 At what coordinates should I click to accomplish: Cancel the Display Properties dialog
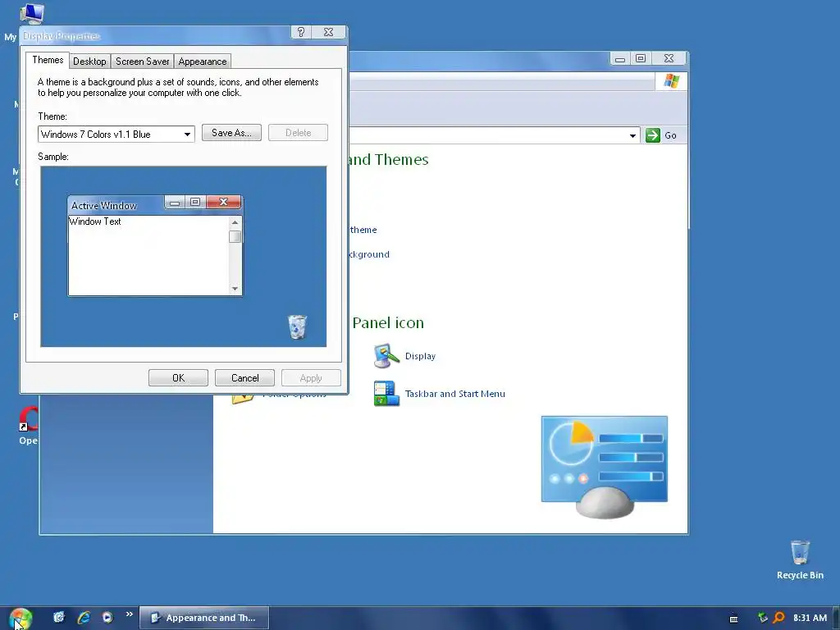[244, 377]
